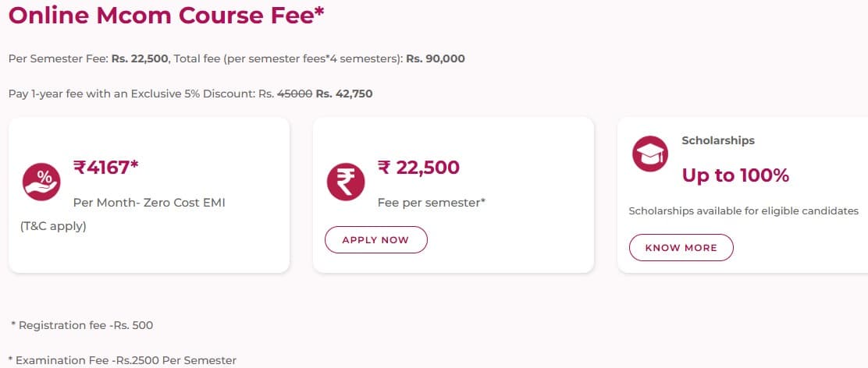The height and width of the screenshot is (368, 868).
Task: Click the "Examination Fee -Rs.2500 Per Semester" note
Action: pyautogui.click(x=122, y=360)
